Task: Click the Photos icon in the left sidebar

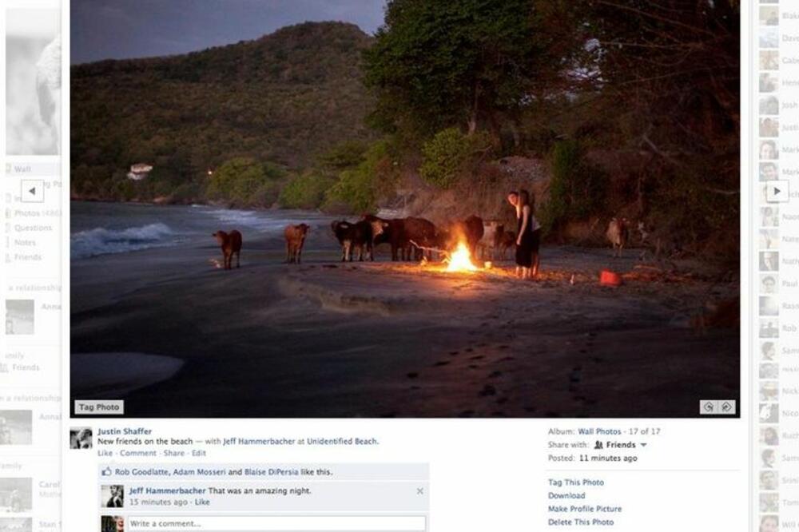Action: coord(8,212)
